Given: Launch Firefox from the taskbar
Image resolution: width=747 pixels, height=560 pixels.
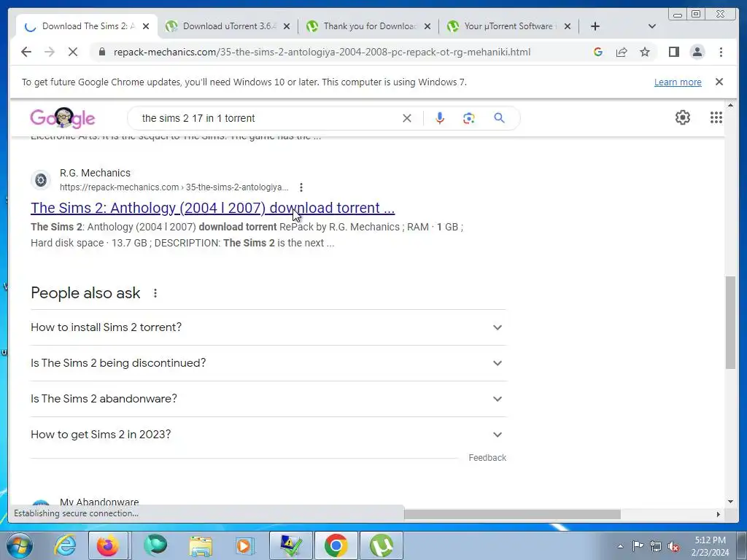Looking at the screenshot, I should [x=108, y=545].
